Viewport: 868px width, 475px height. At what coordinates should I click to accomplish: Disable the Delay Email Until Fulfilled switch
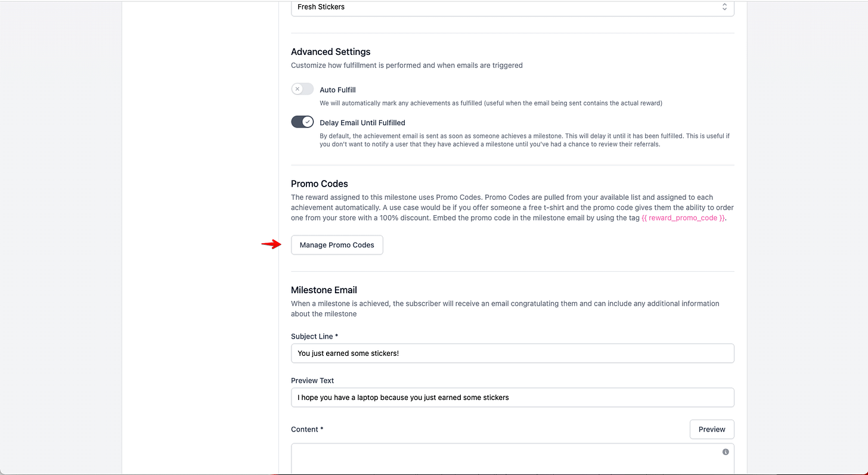coord(302,122)
